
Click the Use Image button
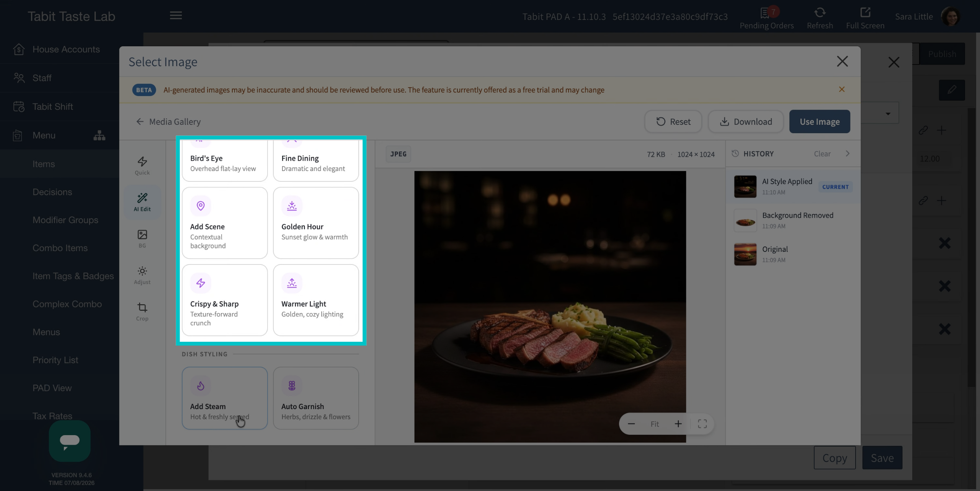(x=820, y=122)
